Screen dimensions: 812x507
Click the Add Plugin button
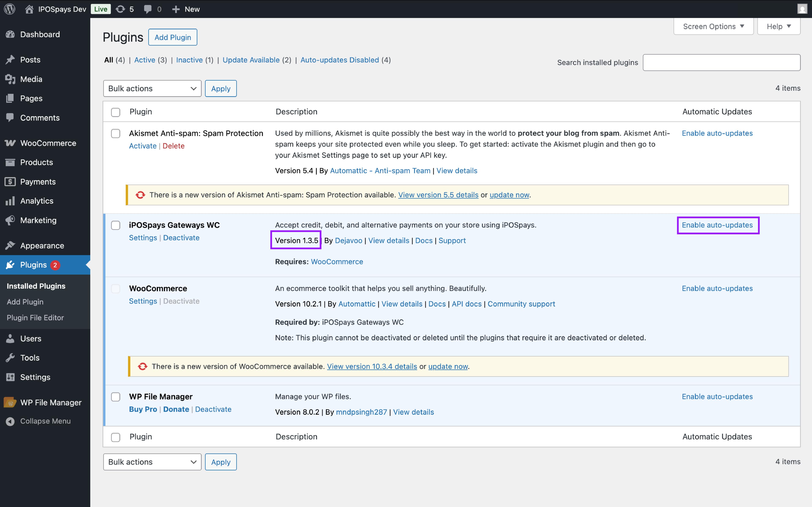[x=173, y=37]
